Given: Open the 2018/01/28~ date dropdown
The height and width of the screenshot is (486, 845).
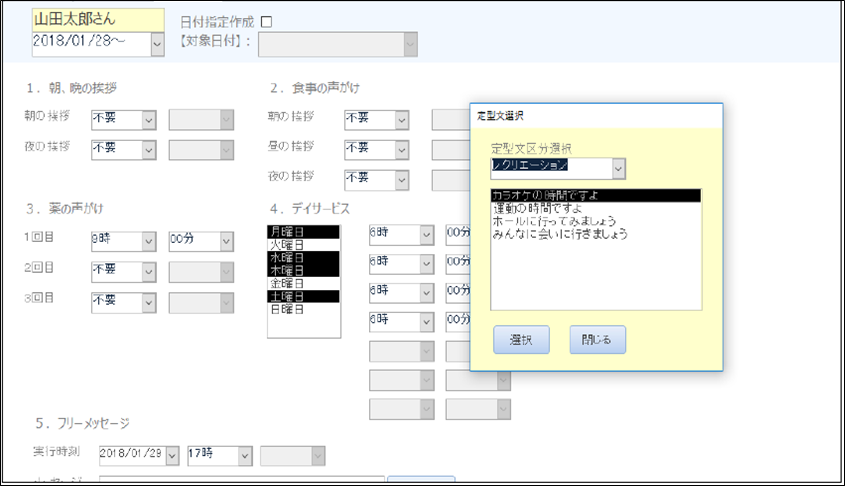Looking at the screenshot, I should (x=157, y=43).
